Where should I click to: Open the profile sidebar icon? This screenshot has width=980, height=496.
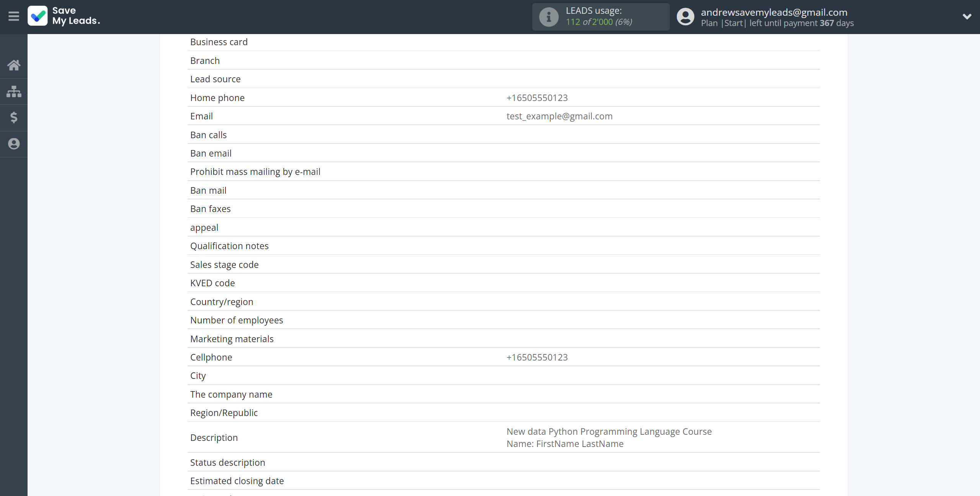(14, 144)
